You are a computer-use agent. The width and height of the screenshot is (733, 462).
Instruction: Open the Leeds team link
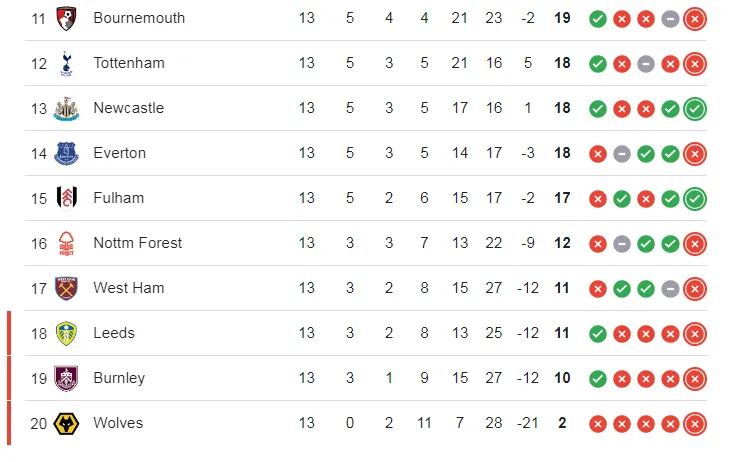click(114, 333)
